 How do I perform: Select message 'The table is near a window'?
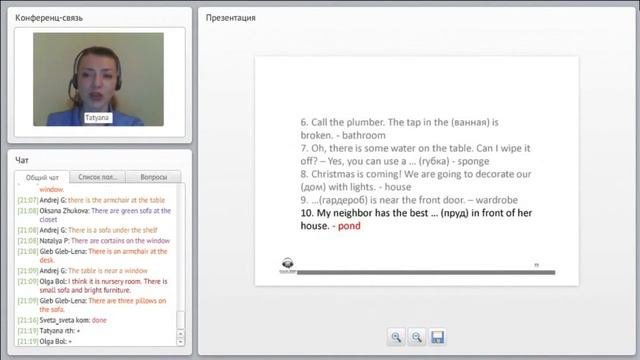point(82,271)
